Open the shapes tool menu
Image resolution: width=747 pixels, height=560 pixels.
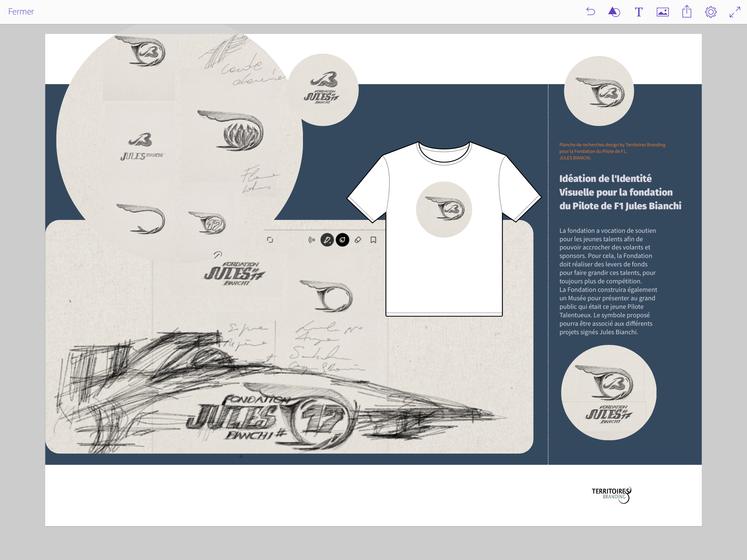[x=614, y=12]
